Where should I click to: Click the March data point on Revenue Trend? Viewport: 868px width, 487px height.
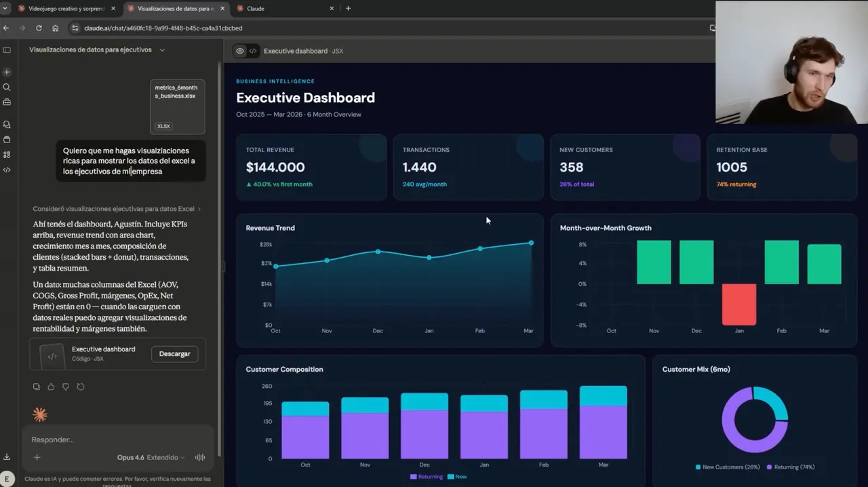(531, 243)
